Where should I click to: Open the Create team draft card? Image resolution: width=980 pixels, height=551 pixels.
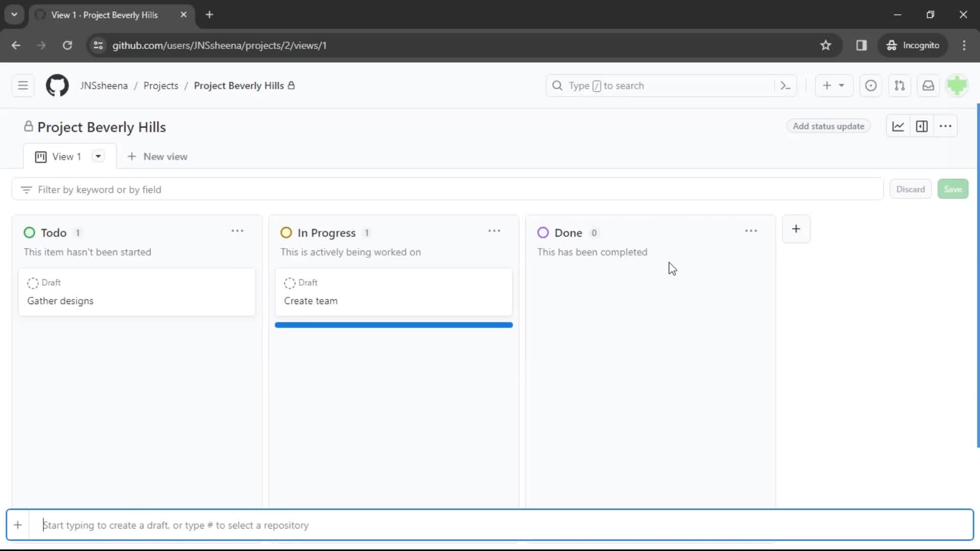click(x=394, y=292)
